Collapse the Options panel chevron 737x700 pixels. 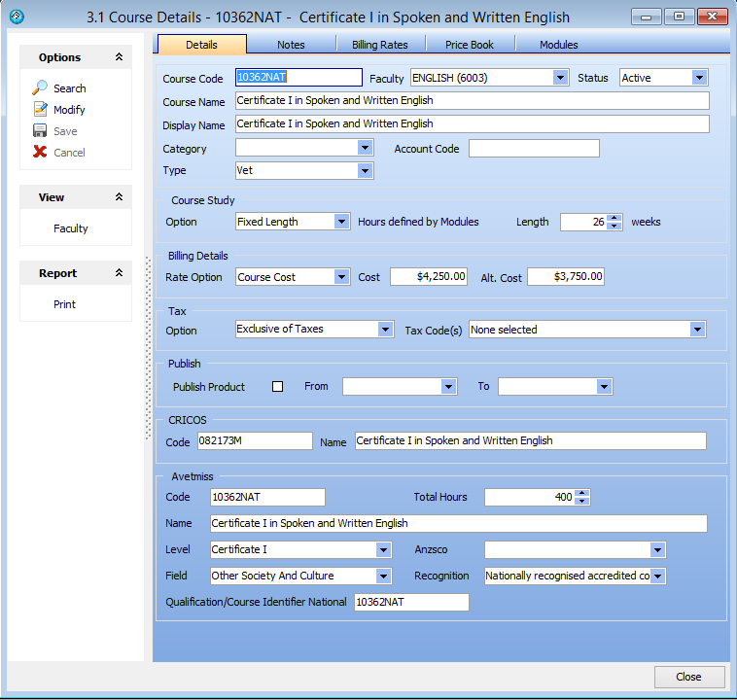119,57
